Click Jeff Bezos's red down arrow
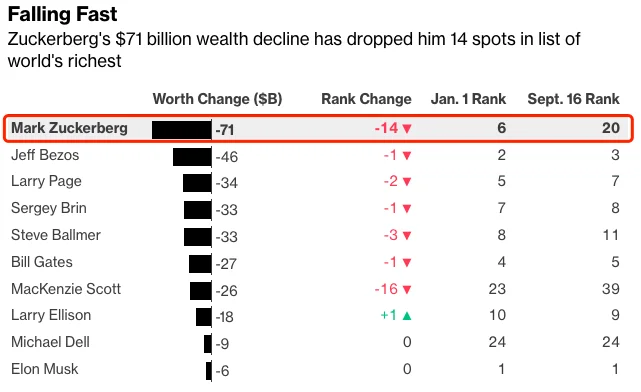This screenshot has width=641, height=392. click(x=407, y=156)
